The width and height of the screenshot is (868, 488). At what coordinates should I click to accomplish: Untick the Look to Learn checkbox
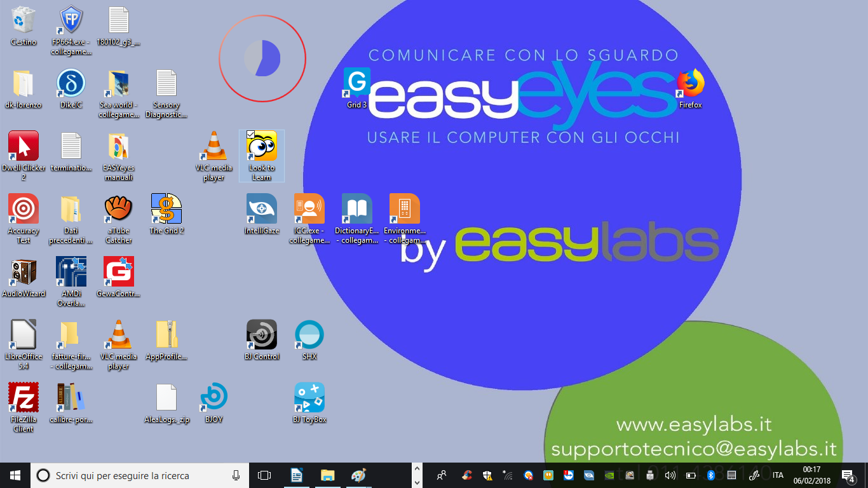pyautogui.click(x=250, y=135)
